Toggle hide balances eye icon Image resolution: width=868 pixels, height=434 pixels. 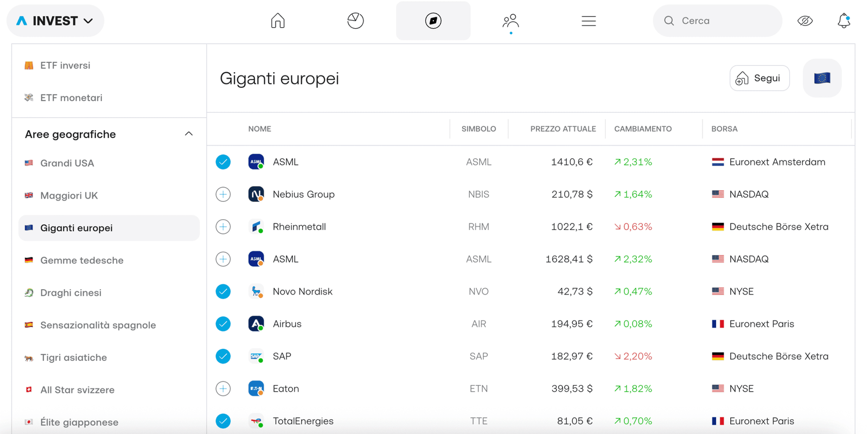(805, 21)
